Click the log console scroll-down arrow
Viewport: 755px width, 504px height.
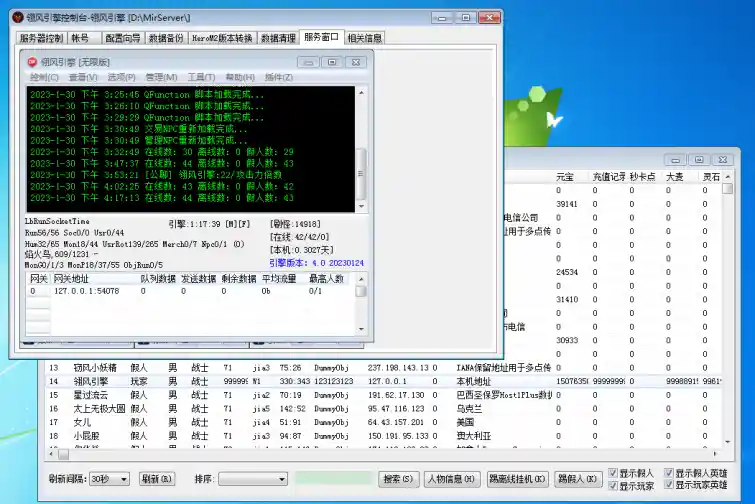click(361, 207)
